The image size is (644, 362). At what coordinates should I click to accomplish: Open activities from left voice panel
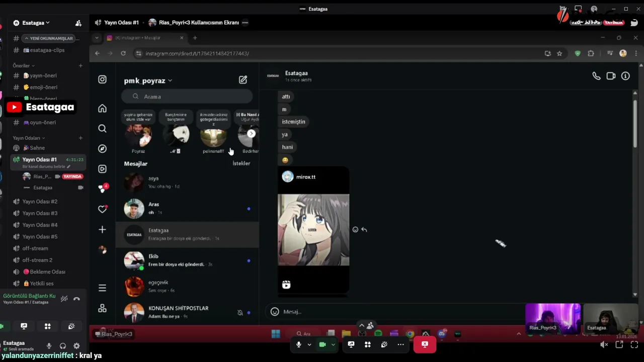point(47,326)
